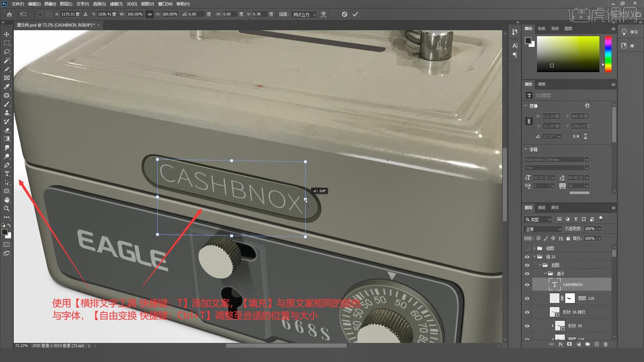Click the 学习 panel button
Viewport: 644px width, 362px height.
point(630,32)
